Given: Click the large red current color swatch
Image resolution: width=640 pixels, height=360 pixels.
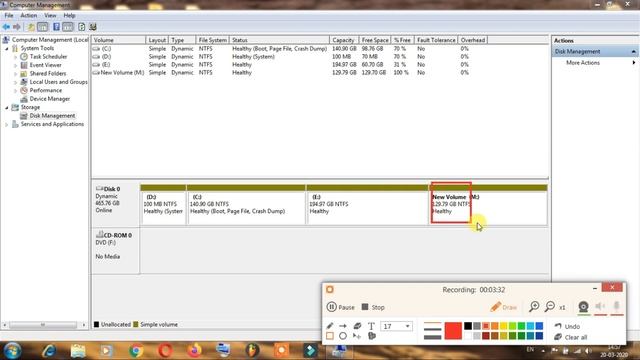Looking at the screenshot, I should pos(453,331).
